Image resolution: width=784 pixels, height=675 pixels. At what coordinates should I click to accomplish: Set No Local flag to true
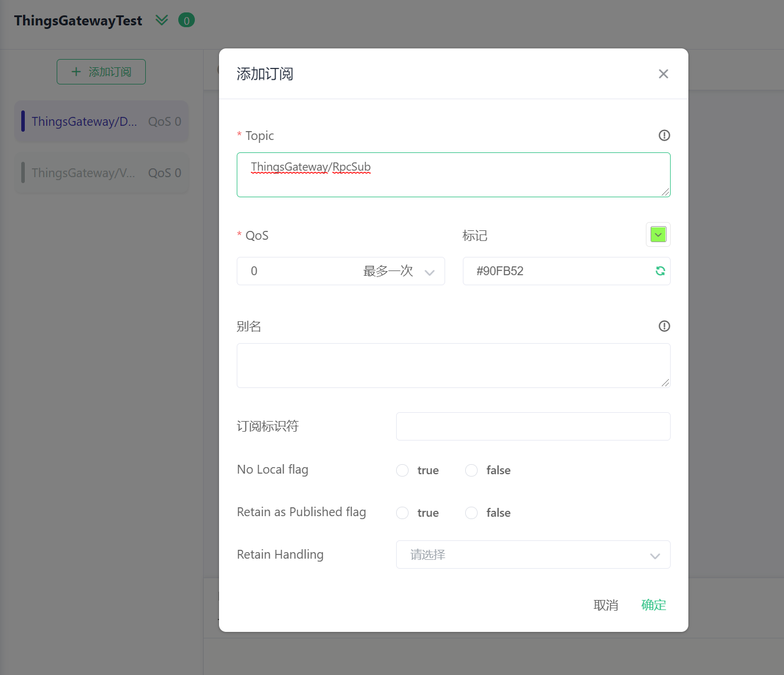[403, 471]
